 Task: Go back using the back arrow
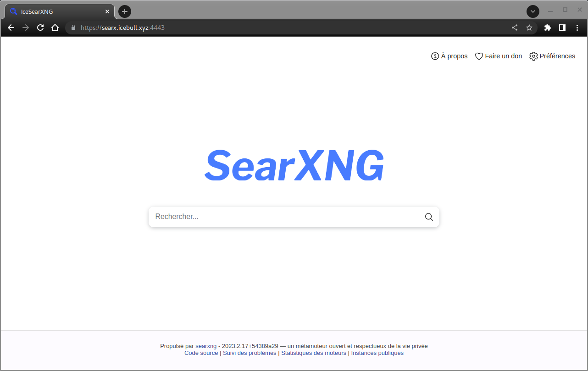tap(11, 28)
